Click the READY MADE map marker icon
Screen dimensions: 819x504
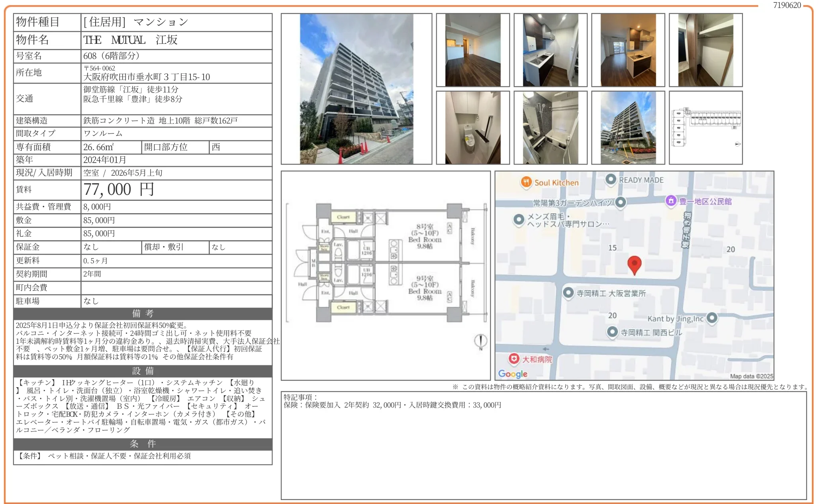pos(611,179)
